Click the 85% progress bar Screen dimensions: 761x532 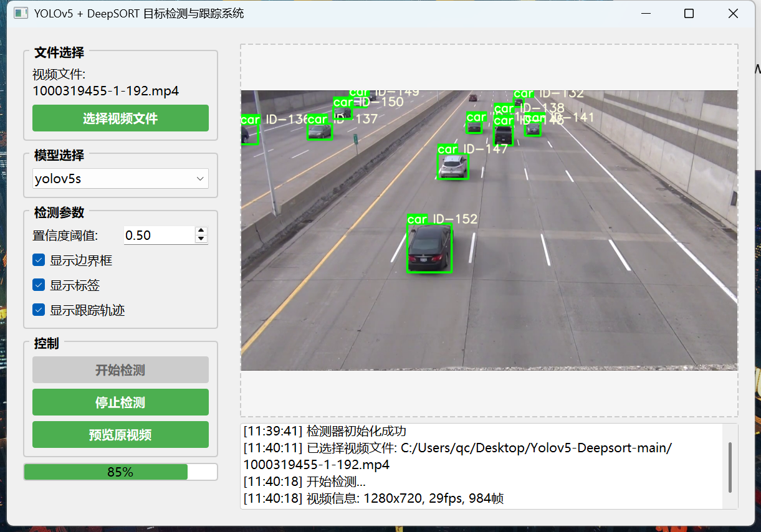pos(120,472)
